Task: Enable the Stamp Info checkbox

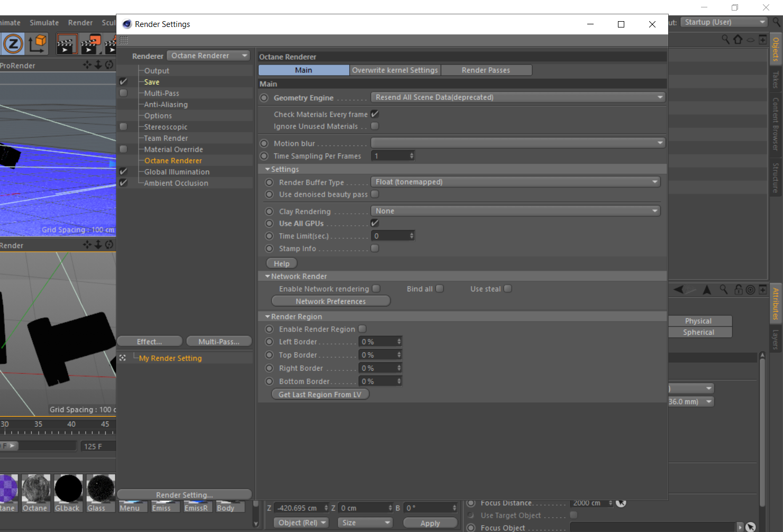Action: coord(375,248)
